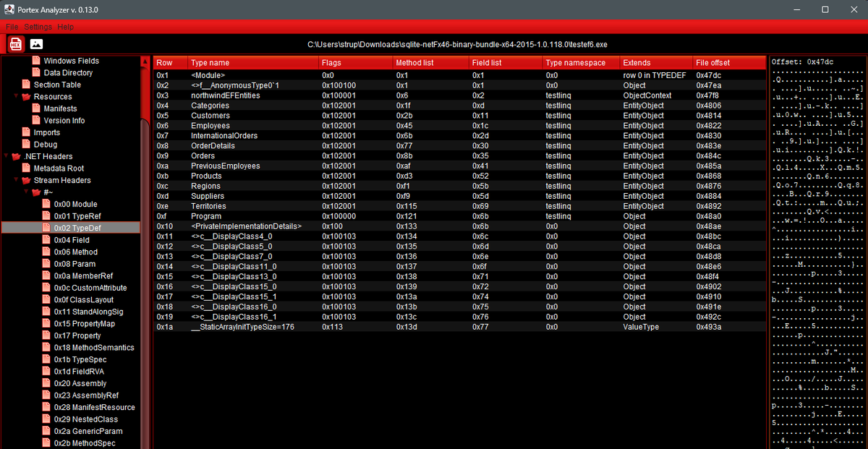Select 0x28 ManifestResource tree entry
Screen dimensions: 868x449
(x=94, y=407)
